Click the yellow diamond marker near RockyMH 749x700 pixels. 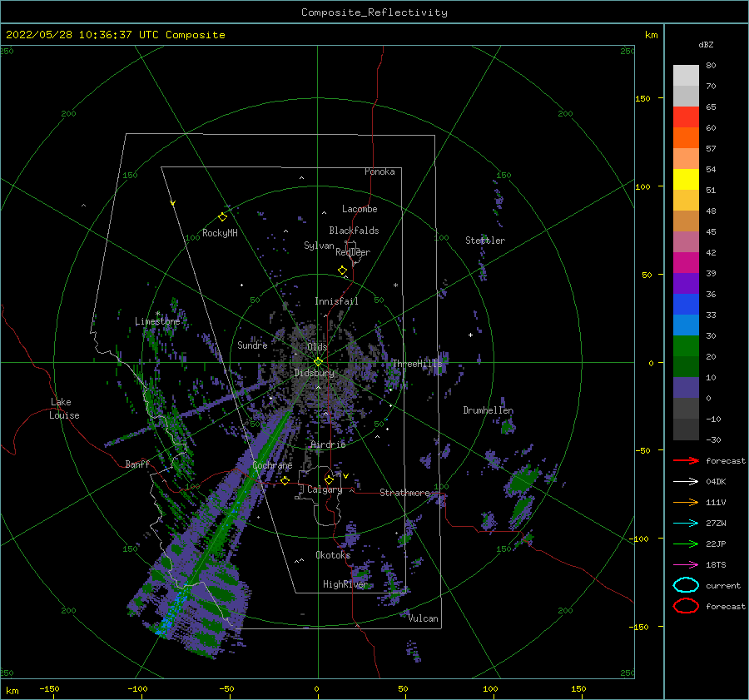222,217
